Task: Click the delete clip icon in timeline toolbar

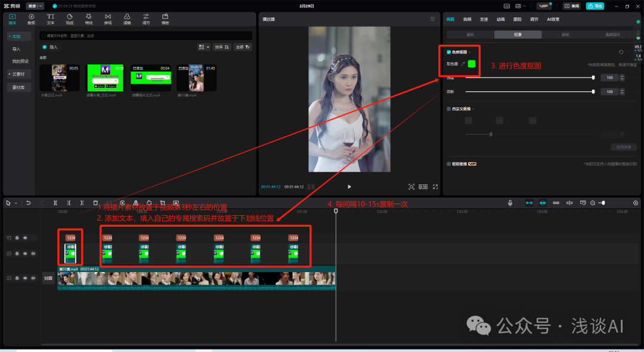Action: coord(95,203)
